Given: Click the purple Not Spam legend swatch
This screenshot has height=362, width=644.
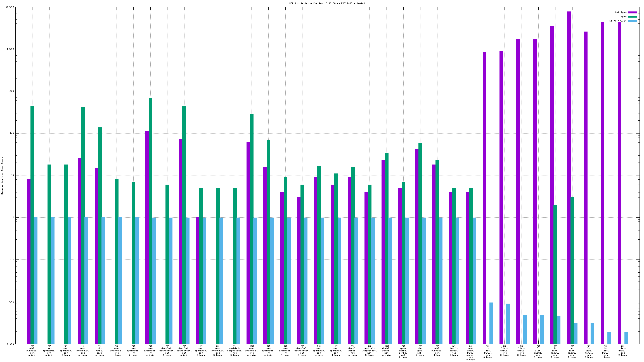Looking at the screenshot, I should pos(632,12).
